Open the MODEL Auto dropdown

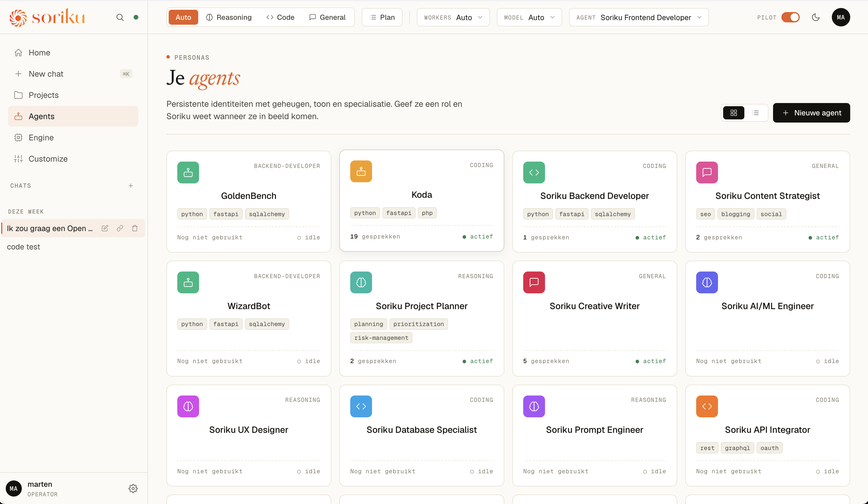pyautogui.click(x=529, y=17)
